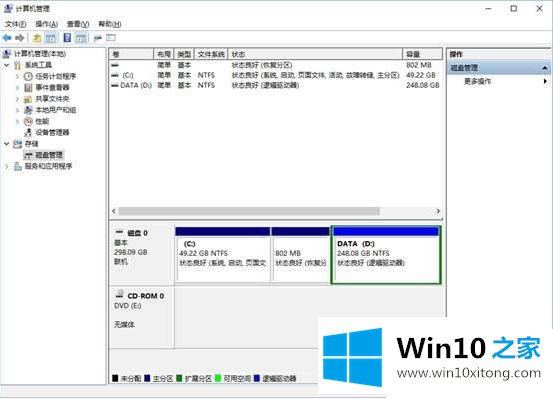Select the 802 MB recovery partition block

(x=300, y=255)
